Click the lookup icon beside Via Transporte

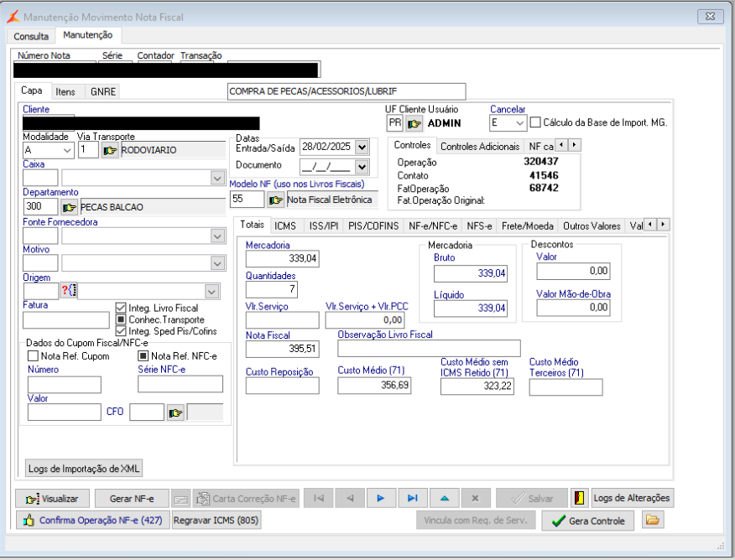pyautogui.click(x=110, y=150)
